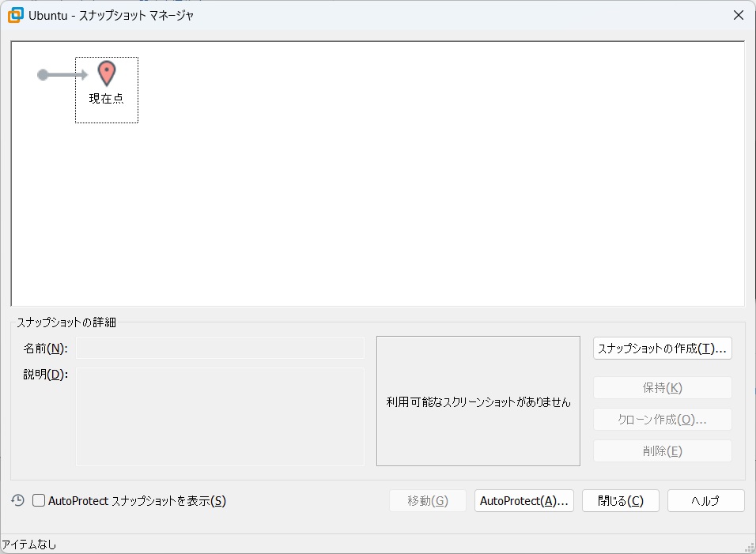
Task: Click スナップショットの作成(T)... button
Action: click(662, 349)
